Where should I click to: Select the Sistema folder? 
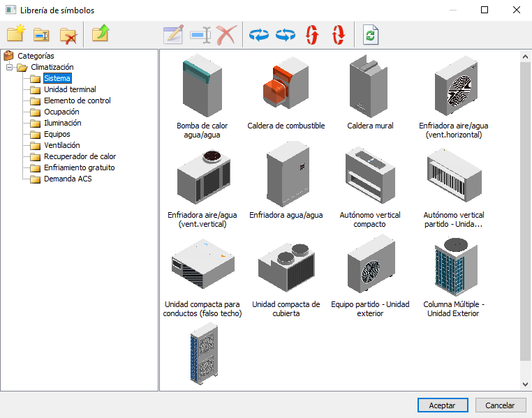point(57,78)
